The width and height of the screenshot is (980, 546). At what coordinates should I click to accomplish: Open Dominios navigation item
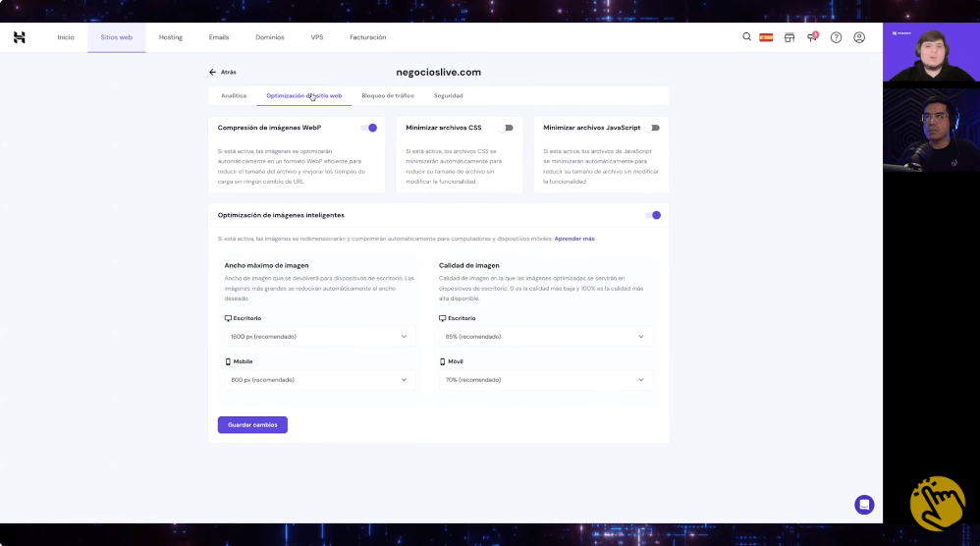pyautogui.click(x=269, y=37)
